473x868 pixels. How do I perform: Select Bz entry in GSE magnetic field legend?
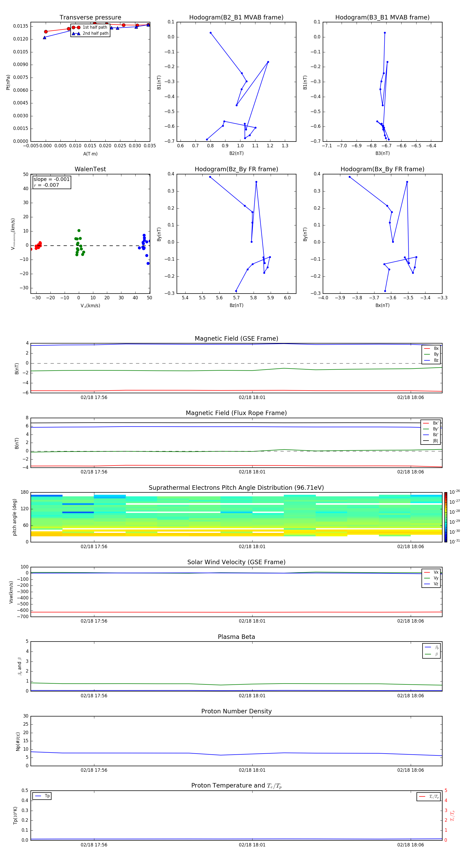point(431,361)
